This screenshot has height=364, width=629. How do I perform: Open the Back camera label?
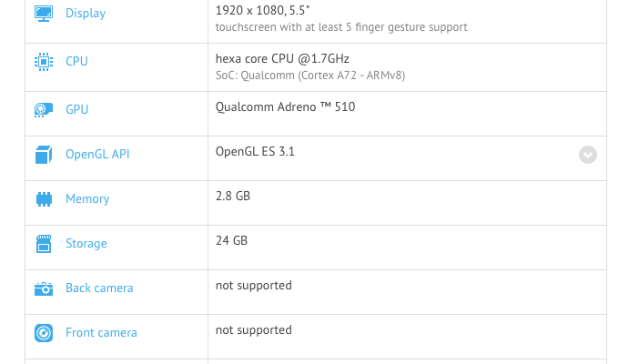coord(99,288)
